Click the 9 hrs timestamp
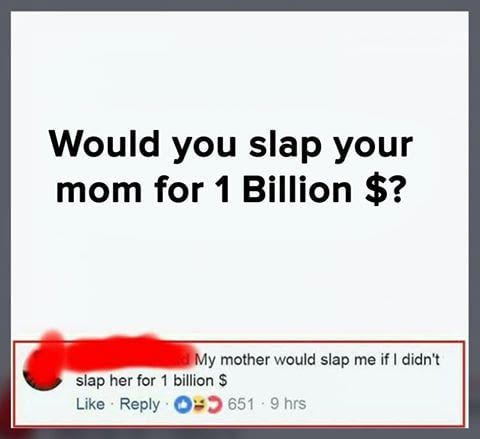 [x=288, y=404]
